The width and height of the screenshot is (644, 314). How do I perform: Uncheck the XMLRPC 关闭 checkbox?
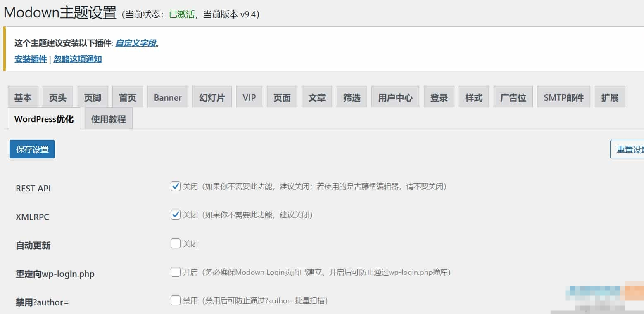click(x=175, y=215)
